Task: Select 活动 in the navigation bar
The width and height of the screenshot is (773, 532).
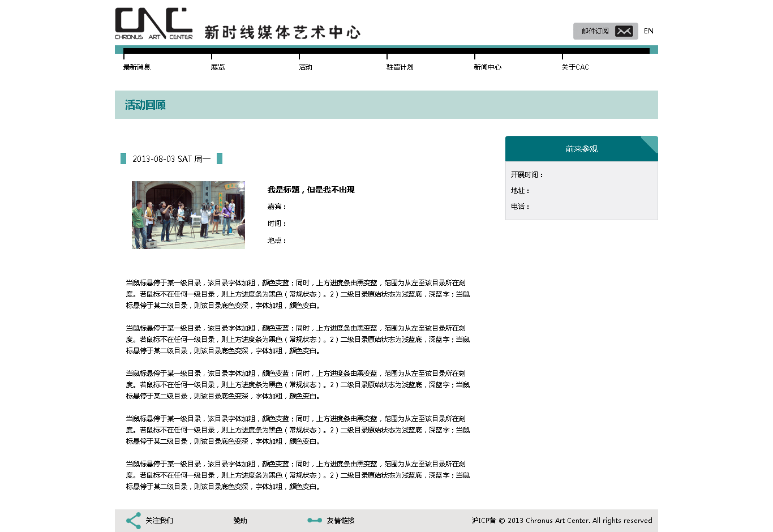Action: tap(306, 67)
